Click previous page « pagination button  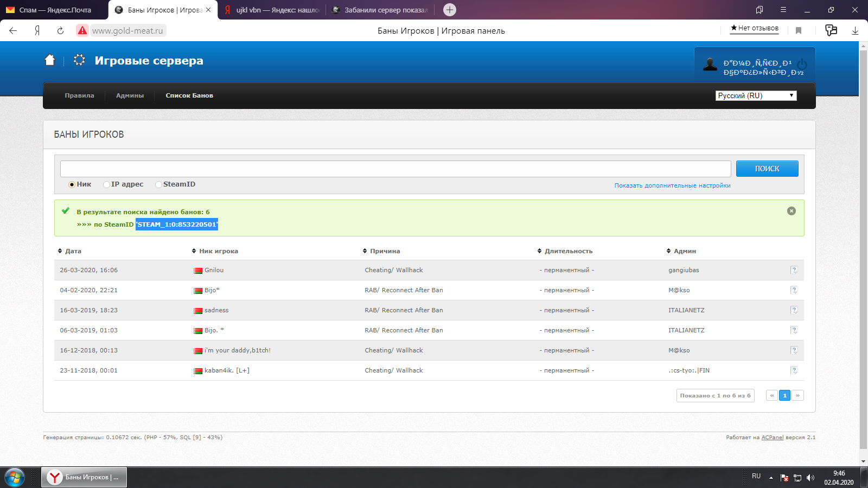[x=771, y=395]
